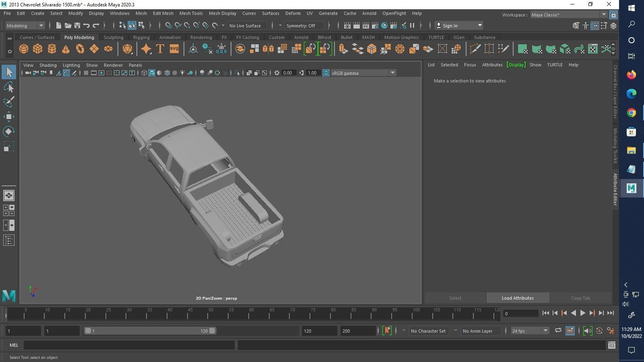
Task: Click the time range slider bar
Action: (150, 331)
